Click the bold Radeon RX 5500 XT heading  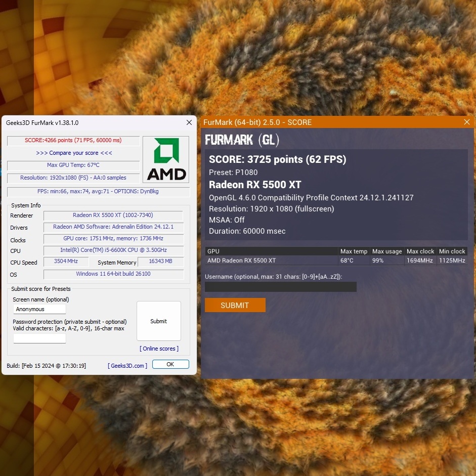pyautogui.click(x=255, y=185)
